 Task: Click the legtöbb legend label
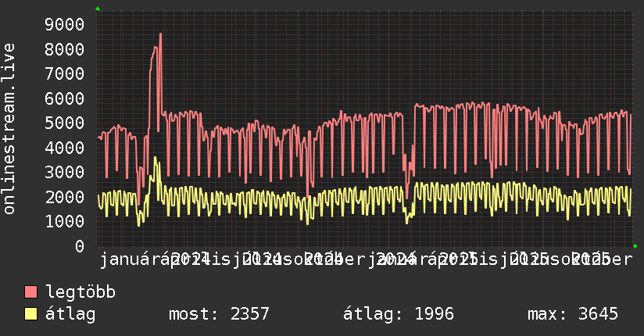(x=80, y=291)
